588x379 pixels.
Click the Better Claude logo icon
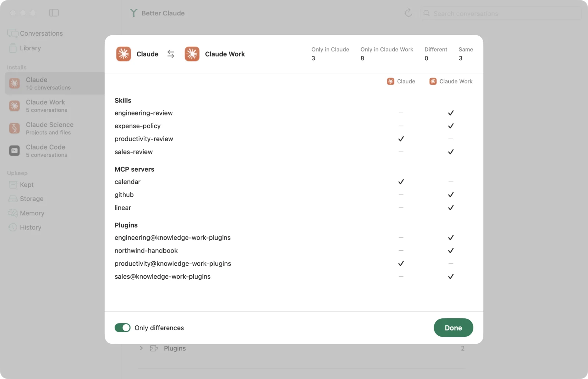point(133,13)
